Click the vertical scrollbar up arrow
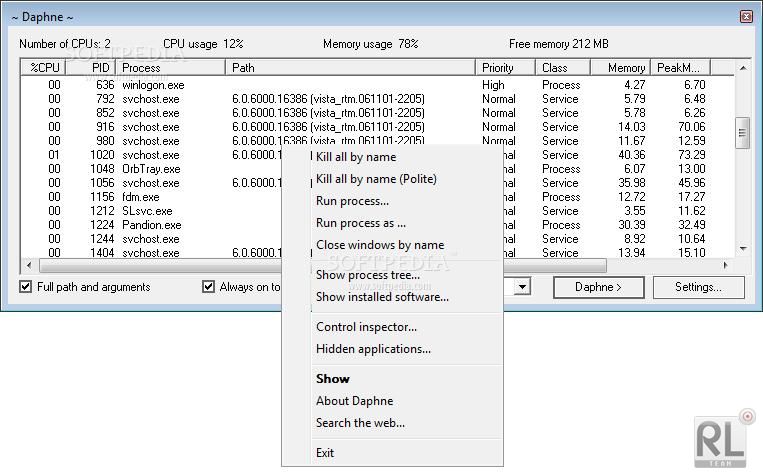The image size is (763, 476). (743, 68)
